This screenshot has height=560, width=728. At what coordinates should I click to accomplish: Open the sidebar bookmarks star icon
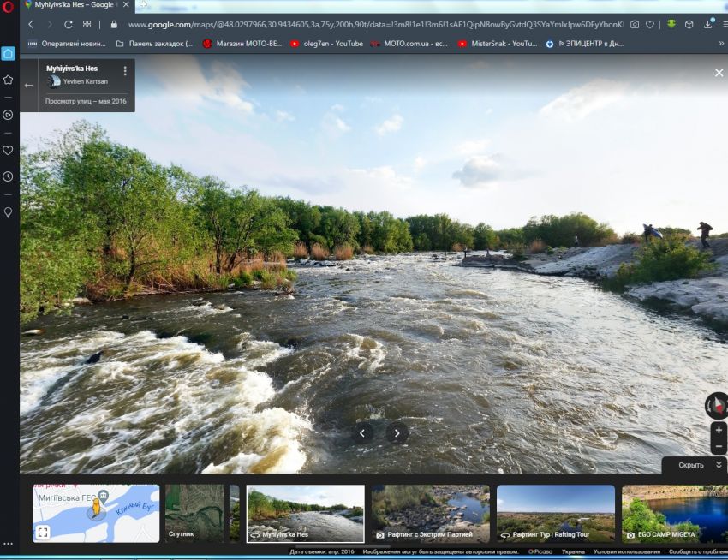(8, 80)
